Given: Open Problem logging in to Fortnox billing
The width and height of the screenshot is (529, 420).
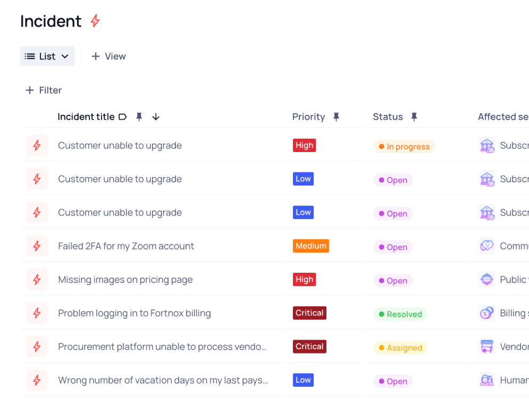Looking at the screenshot, I should click(135, 313).
